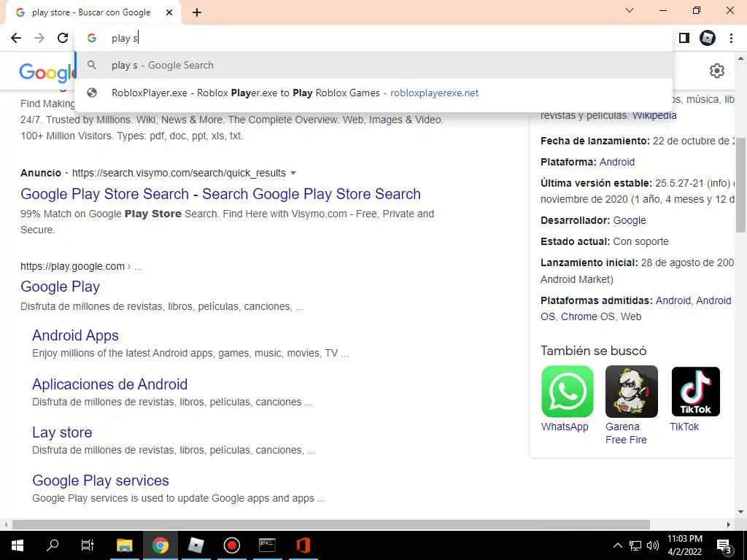This screenshot has width=747, height=560.
Task: Choose 'play s - Google Search' suggestion
Action: (374, 65)
